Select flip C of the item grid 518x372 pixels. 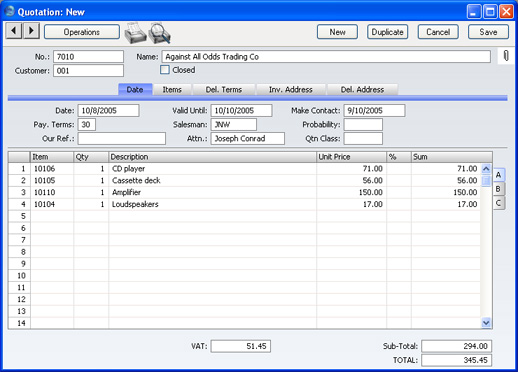click(x=499, y=203)
